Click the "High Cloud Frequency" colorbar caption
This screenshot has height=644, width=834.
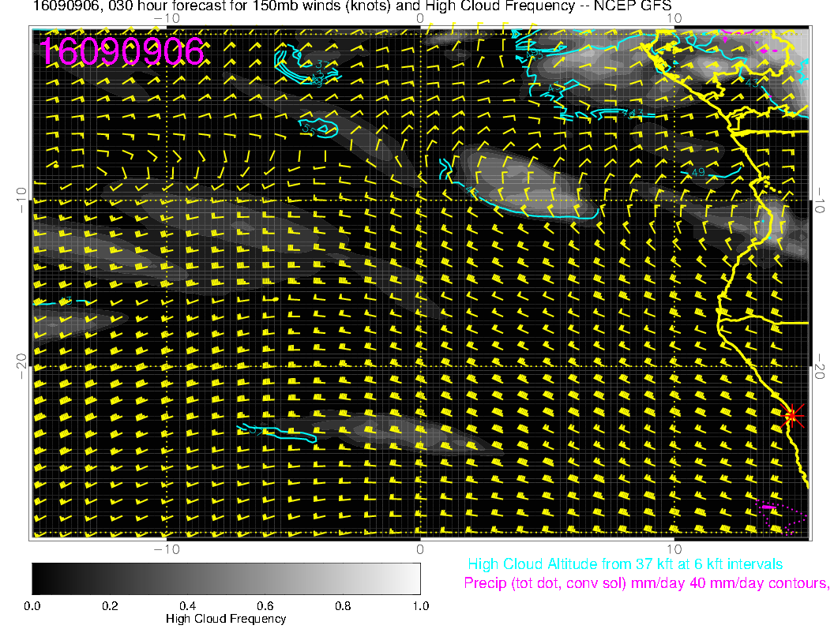226,619
